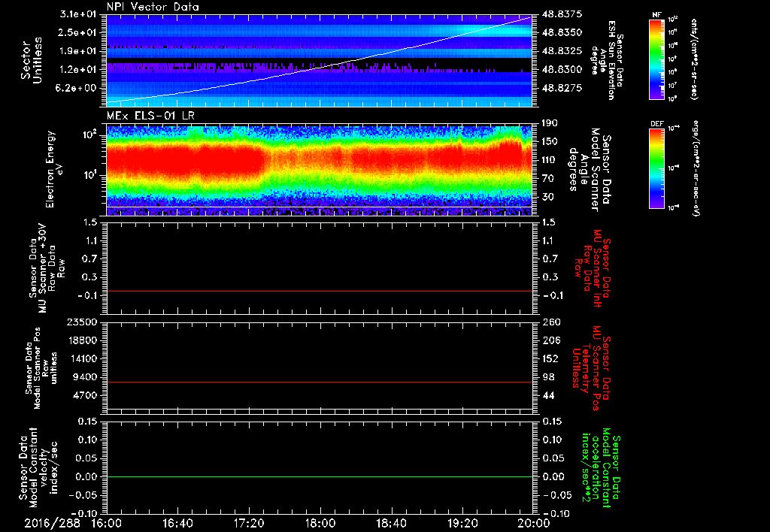Click the '48.8350' sun elevation tick
The height and width of the screenshot is (532, 770).
click(562, 32)
